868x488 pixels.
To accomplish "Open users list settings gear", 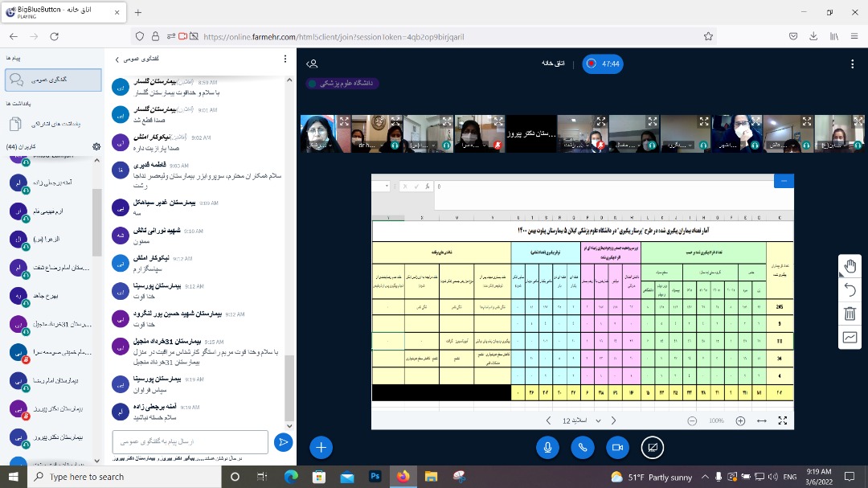I will (x=96, y=146).
